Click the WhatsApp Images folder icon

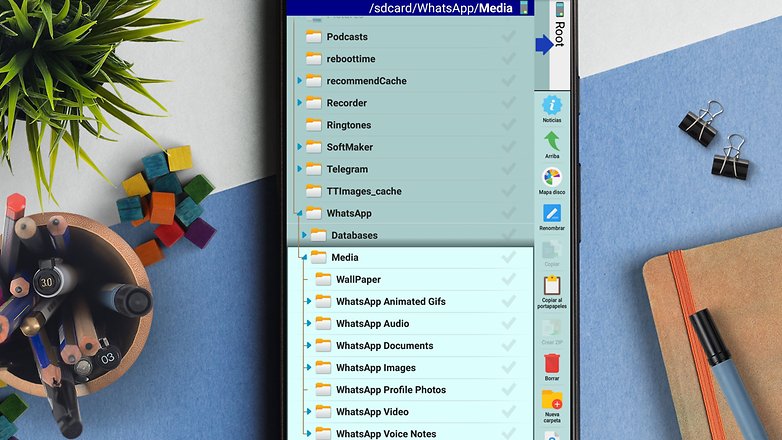click(323, 368)
